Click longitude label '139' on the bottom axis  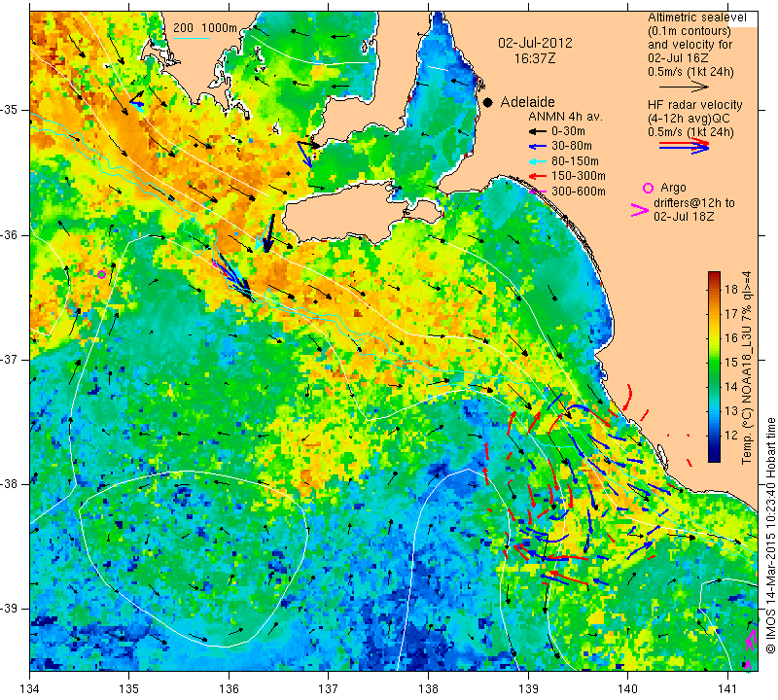528,689
